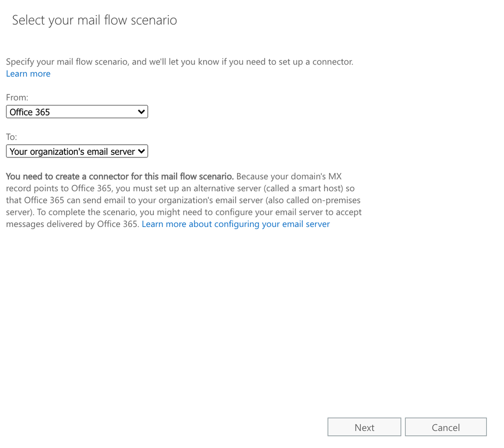The height and width of the screenshot is (448, 504).
Task: Proceed to the next step of the wizard
Action: tap(364, 427)
